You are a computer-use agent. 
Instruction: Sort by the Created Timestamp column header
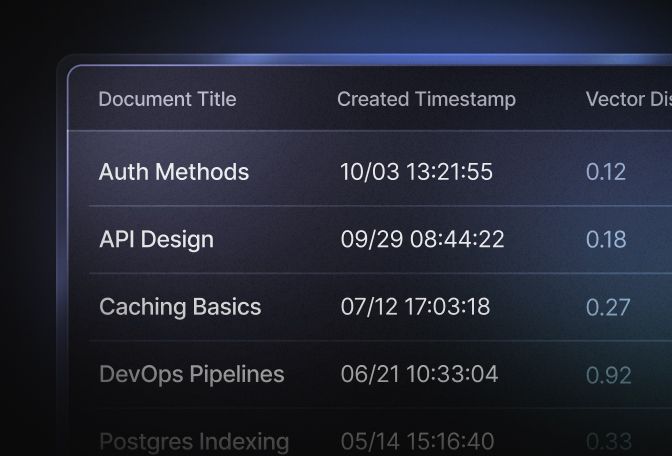click(426, 99)
